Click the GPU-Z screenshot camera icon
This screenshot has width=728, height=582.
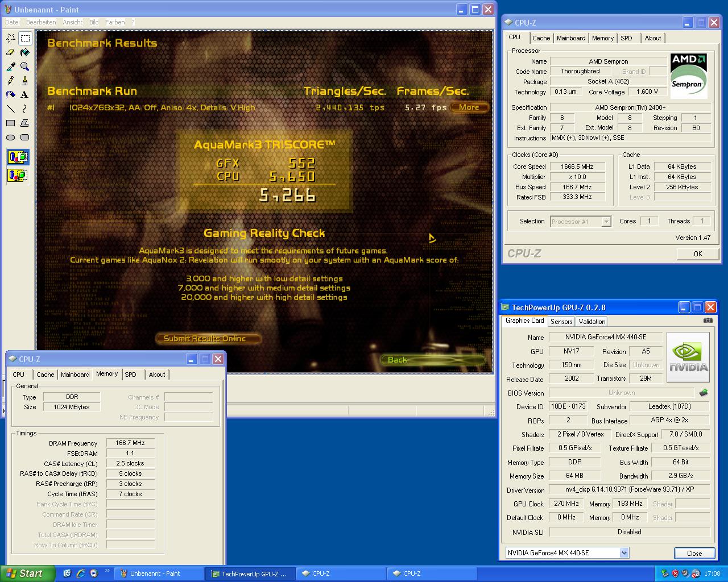click(x=708, y=321)
